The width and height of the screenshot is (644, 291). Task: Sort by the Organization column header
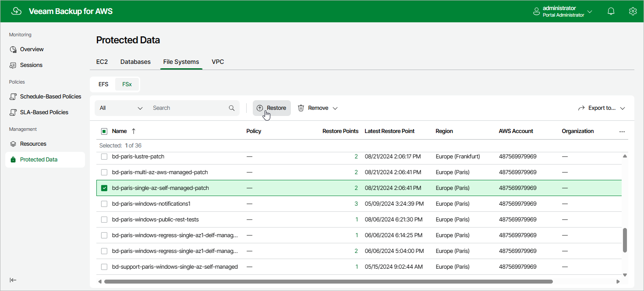(x=578, y=131)
